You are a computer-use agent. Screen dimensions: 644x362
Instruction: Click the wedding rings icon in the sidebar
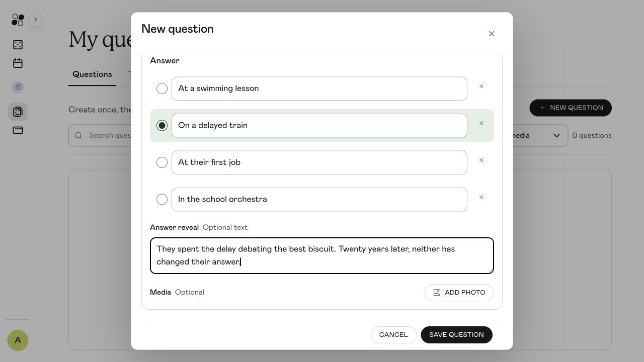point(18,87)
